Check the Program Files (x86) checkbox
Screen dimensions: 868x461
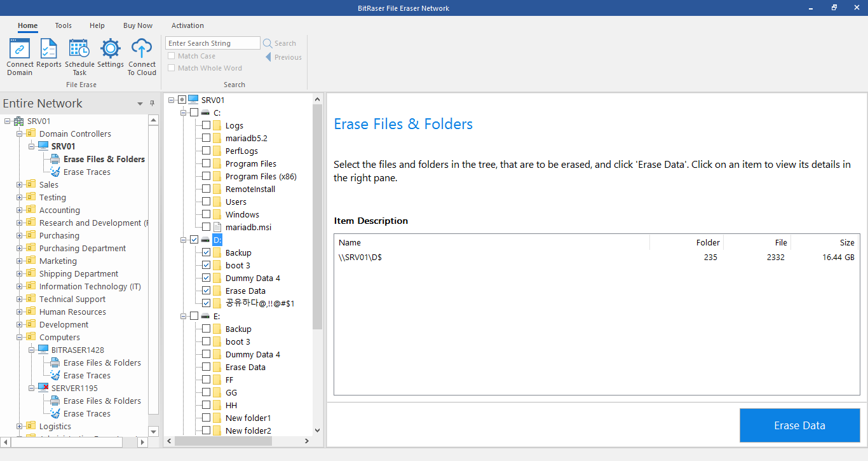coord(206,176)
